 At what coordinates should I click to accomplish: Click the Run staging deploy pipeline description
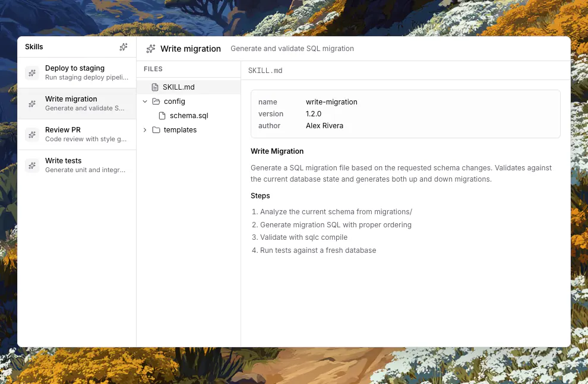[x=87, y=78]
